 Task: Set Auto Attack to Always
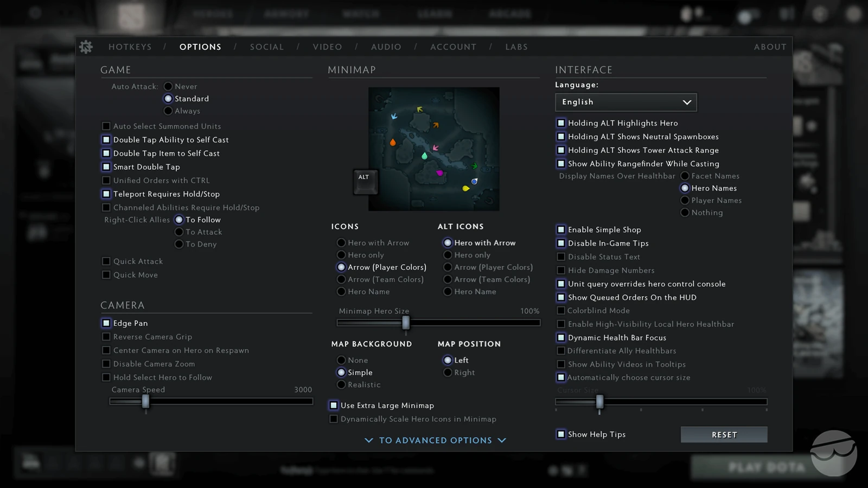(x=168, y=111)
